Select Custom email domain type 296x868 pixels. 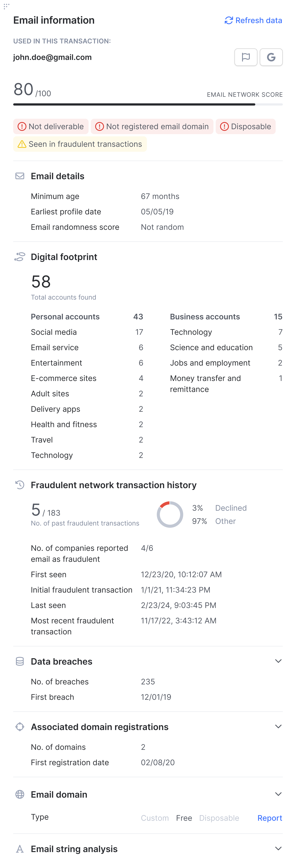coord(155,818)
